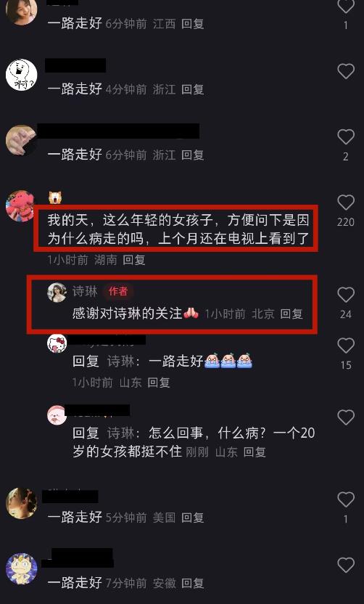The width and height of the screenshot is (364, 604).
Task: Like the author 诗琳's reply with 24 likes
Action: pos(346,295)
